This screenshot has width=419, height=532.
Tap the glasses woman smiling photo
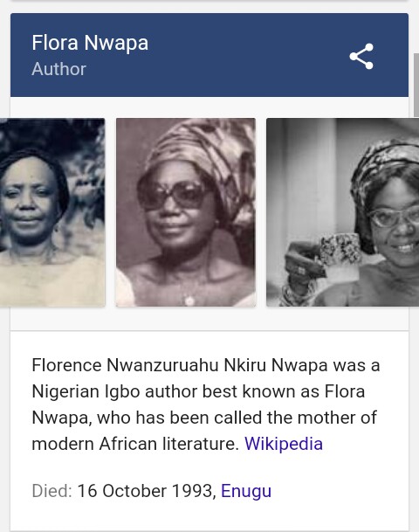tap(343, 212)
